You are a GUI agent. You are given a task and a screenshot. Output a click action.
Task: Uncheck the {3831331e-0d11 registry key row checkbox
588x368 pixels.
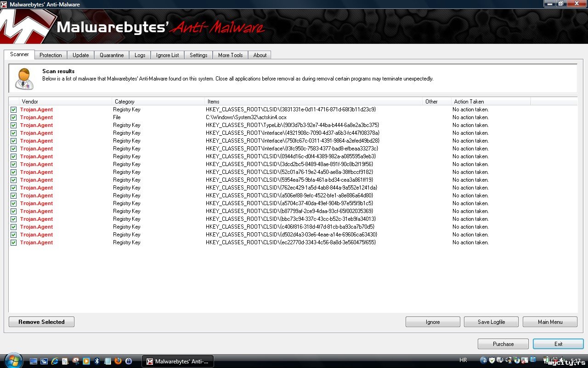pyautogui.click(x=14, y=109)
